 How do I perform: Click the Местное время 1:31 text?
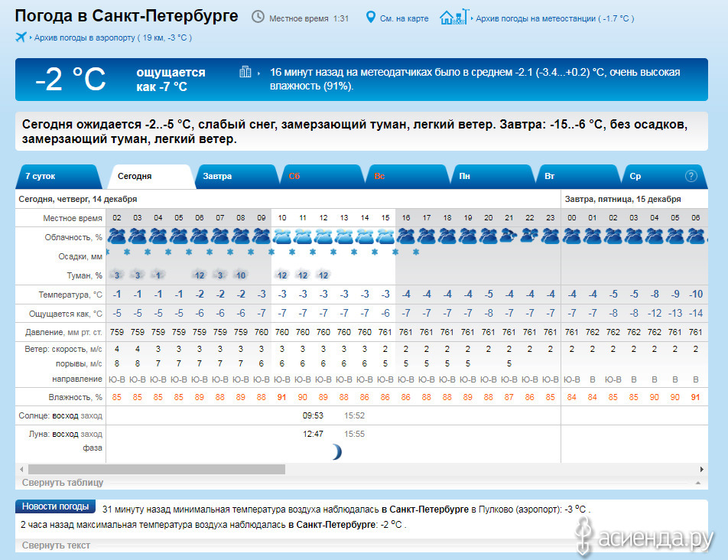[309, 18]
